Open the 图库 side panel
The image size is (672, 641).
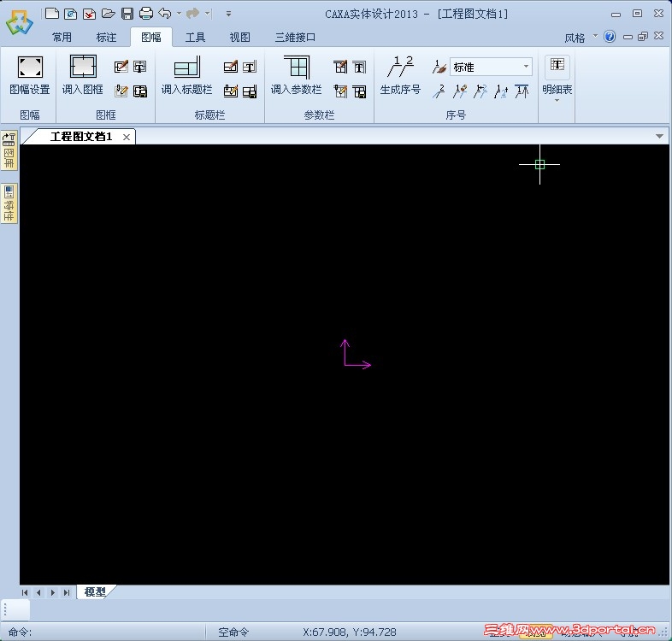click(9, 150)
